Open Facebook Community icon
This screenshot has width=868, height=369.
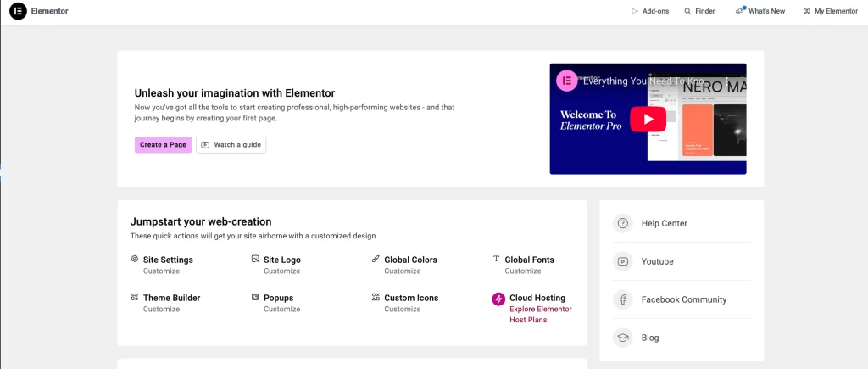pos(623,299)
